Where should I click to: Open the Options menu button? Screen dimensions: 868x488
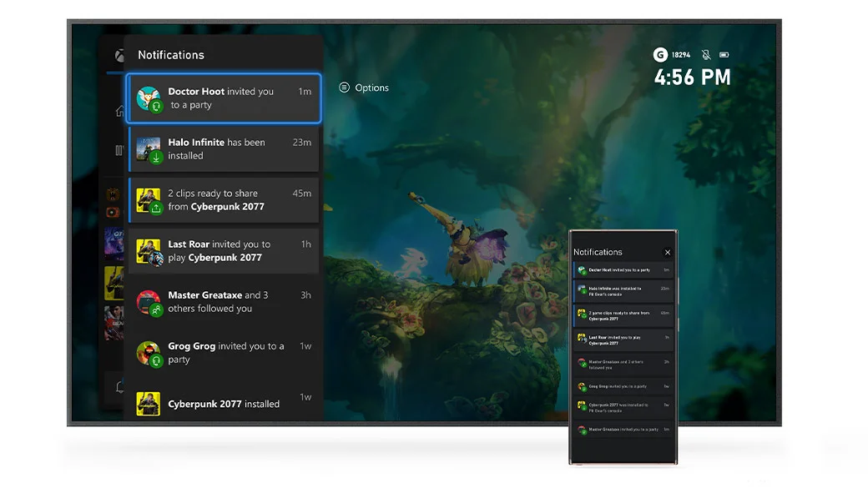[x=364, y=88]
